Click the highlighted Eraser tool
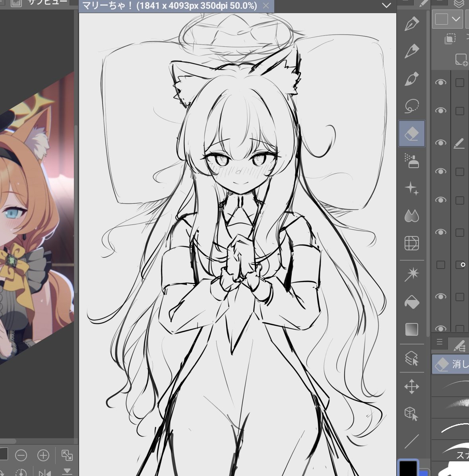Image resolution: width=469 pixels, height=476 pixels. [x=412, y=134]
